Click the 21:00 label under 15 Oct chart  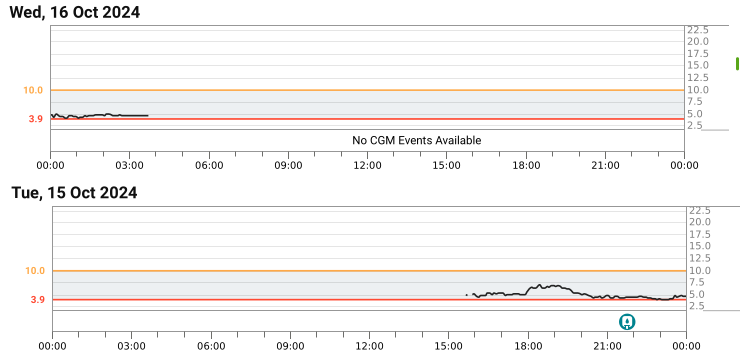pyautogui.click(x=607, y=346)
